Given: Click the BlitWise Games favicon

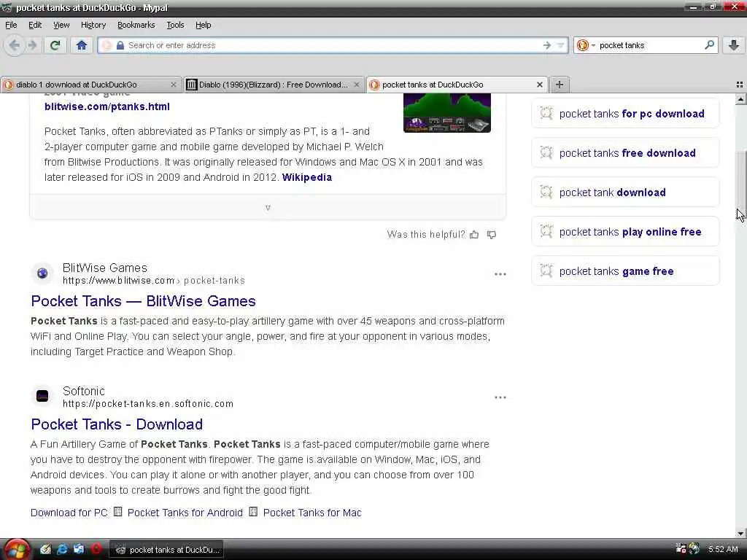Looking at the screenshot, I should [42, 273].
